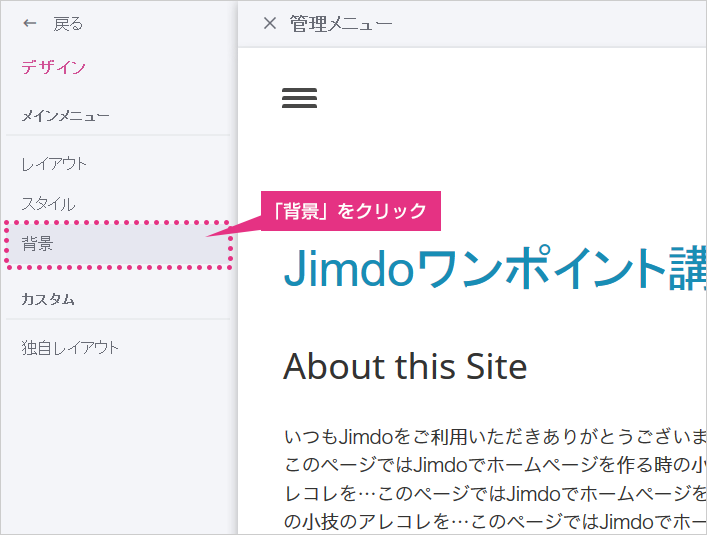Open 独自レイアウト menu item
Screen dimensions: 707x535
point(70,348)
